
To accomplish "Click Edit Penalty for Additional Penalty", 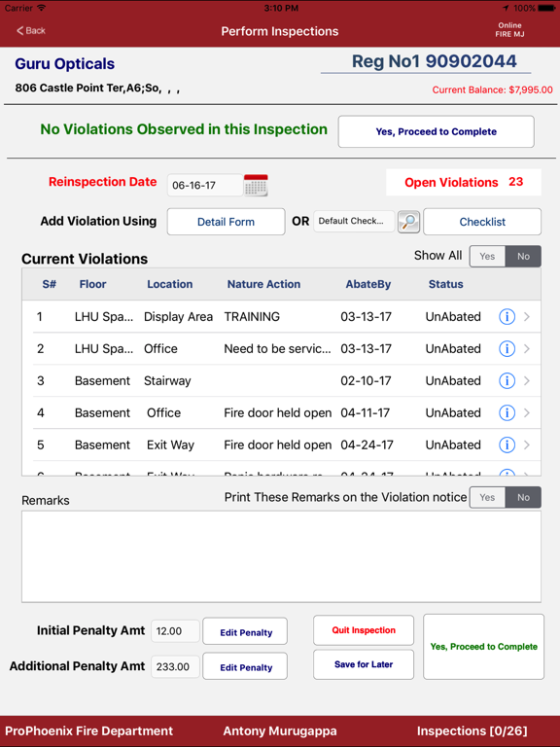I will tap(245, 666).
